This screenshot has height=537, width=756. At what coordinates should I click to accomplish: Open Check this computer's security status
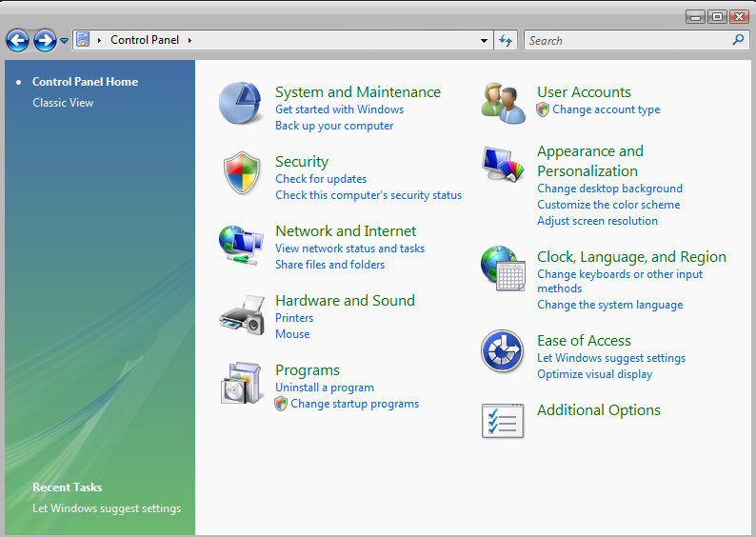click(368, 195)
